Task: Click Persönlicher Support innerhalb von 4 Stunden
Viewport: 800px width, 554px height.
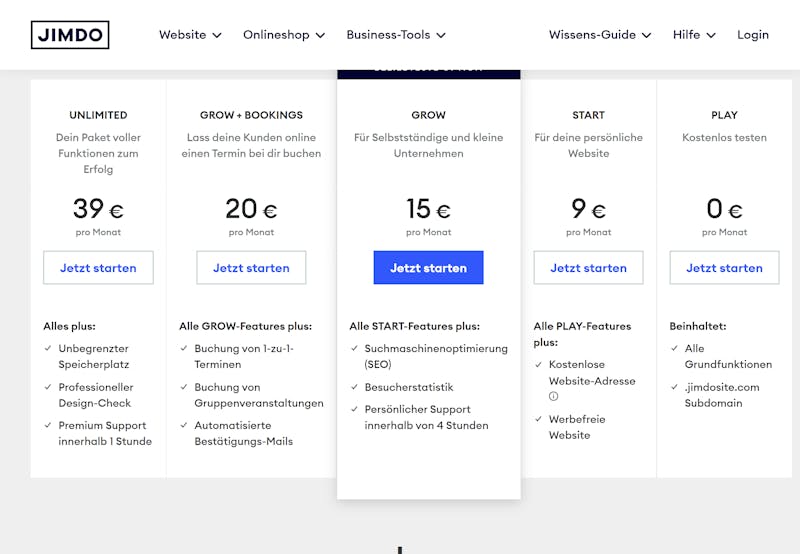Action: (426, 417)
